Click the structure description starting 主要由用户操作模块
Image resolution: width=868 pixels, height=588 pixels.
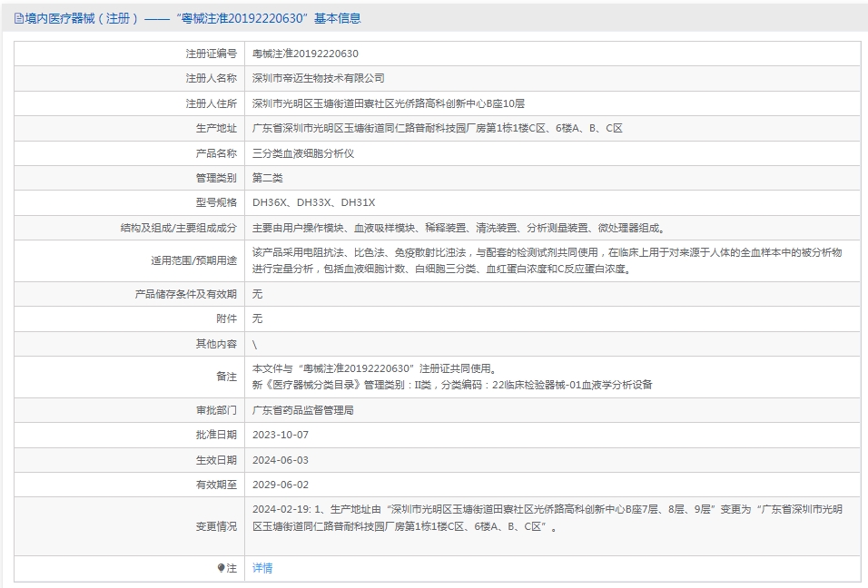[460, 228]
